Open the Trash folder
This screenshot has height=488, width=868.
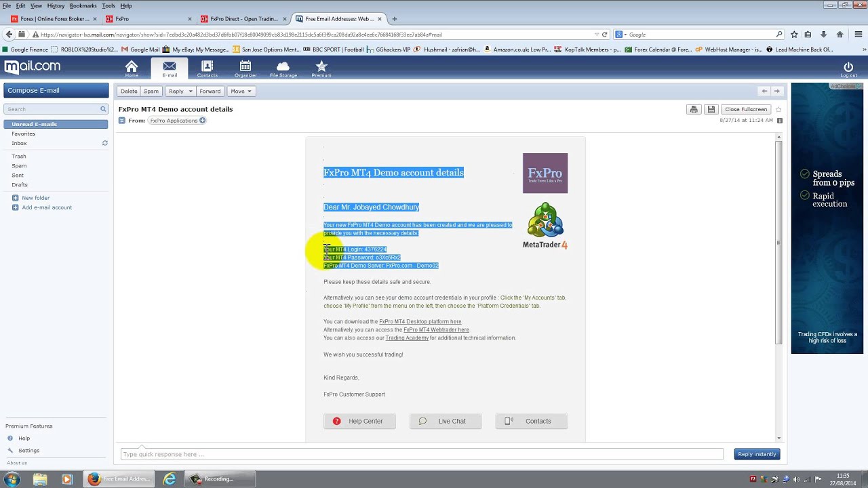(x=19, y=156)
